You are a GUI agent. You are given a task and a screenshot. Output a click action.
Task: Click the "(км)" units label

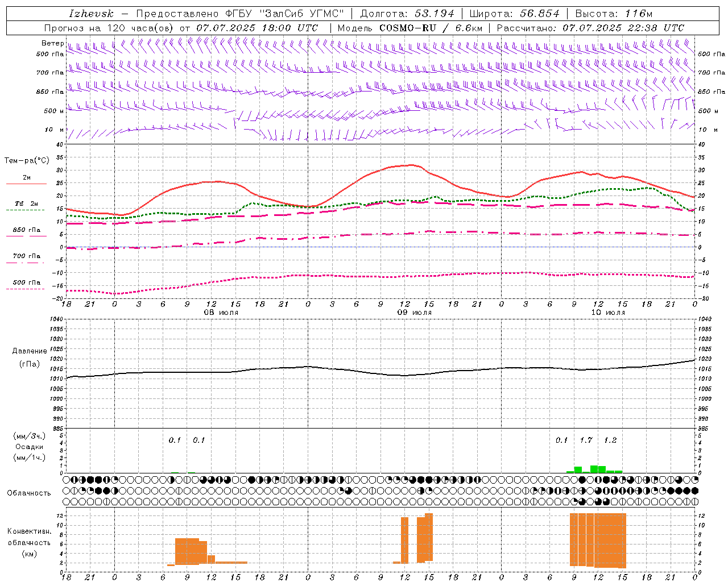tap(29, 554)
